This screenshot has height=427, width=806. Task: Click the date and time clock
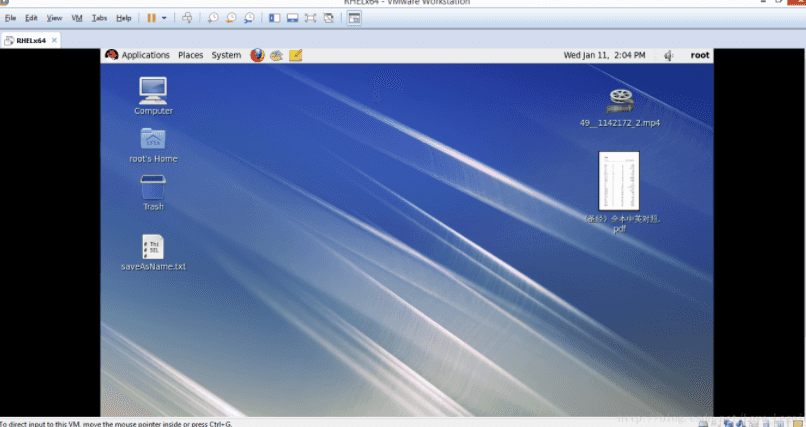tap(604, 55)
